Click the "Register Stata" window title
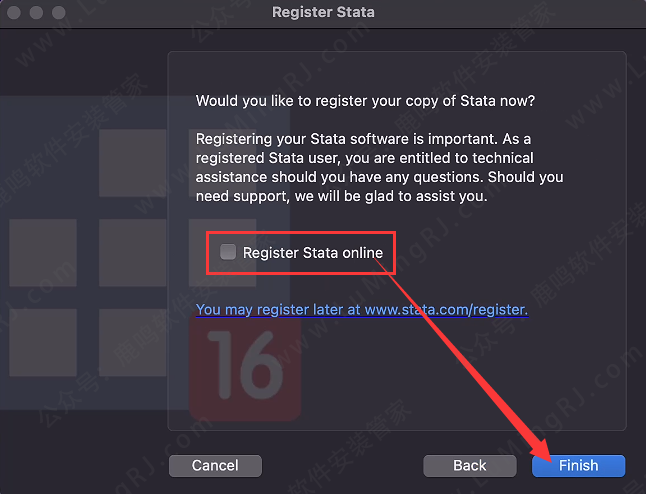This screenshot has width=646, height=494. point(323,13)
